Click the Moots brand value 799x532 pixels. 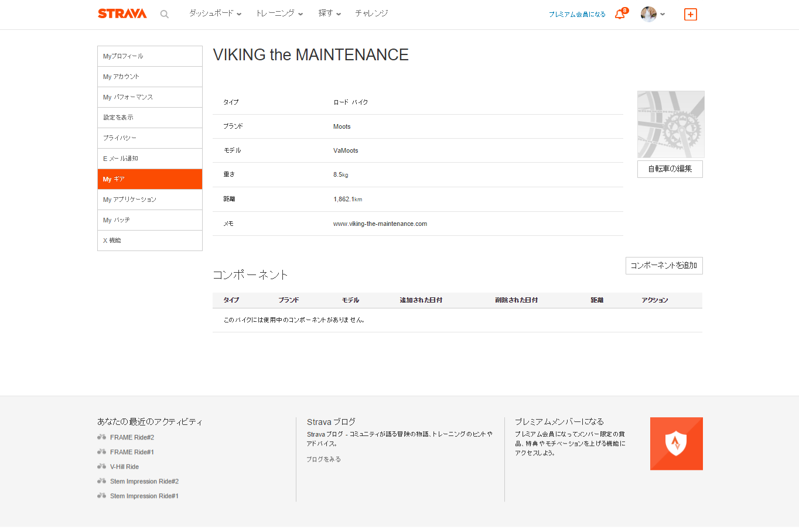point(342,126)
